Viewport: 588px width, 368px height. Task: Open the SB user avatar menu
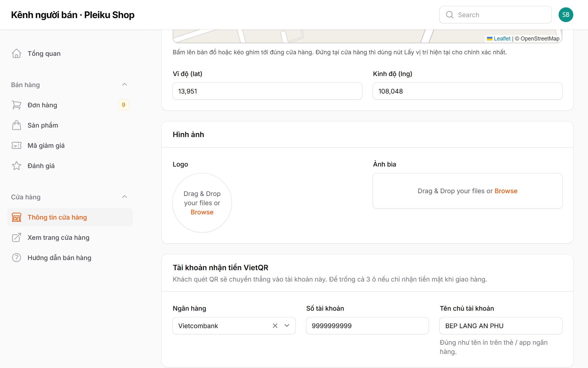pos(566,15)
